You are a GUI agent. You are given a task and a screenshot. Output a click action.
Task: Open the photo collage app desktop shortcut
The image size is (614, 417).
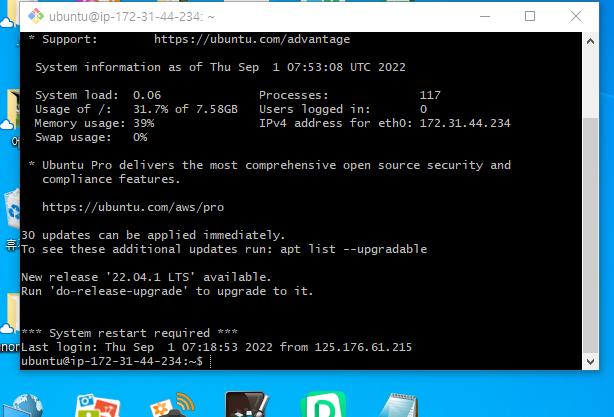pos(97,406)
